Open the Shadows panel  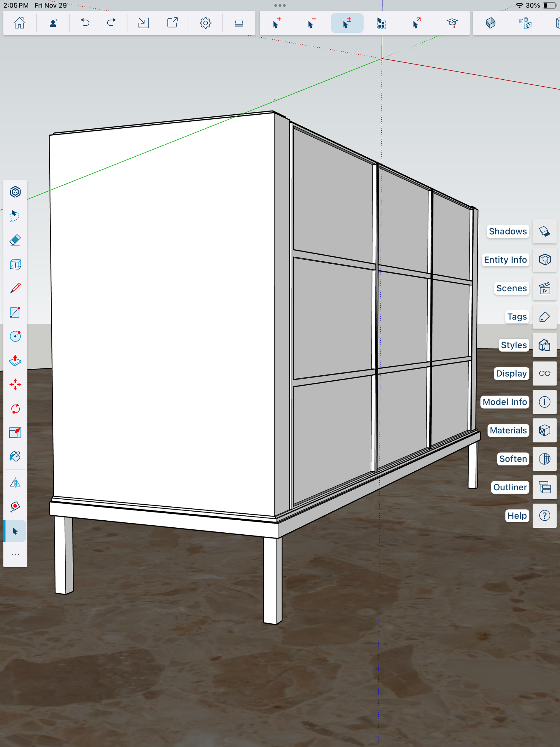[545, 231]
